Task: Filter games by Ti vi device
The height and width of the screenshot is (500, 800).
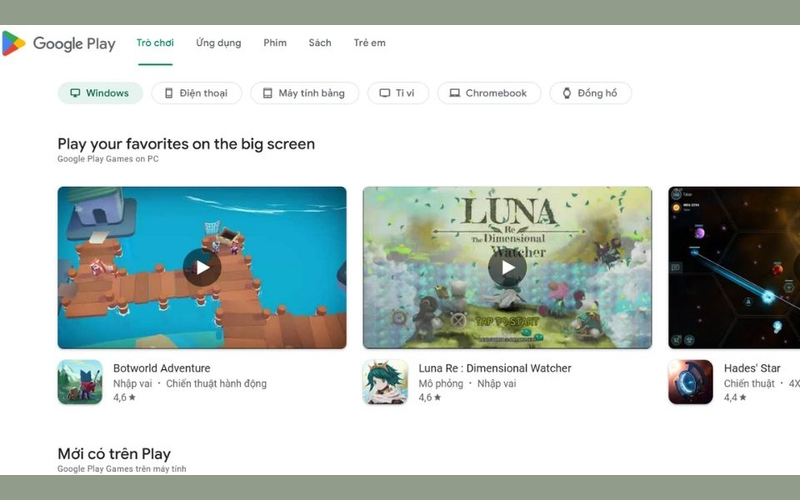Action: click(x=397, y=93)
